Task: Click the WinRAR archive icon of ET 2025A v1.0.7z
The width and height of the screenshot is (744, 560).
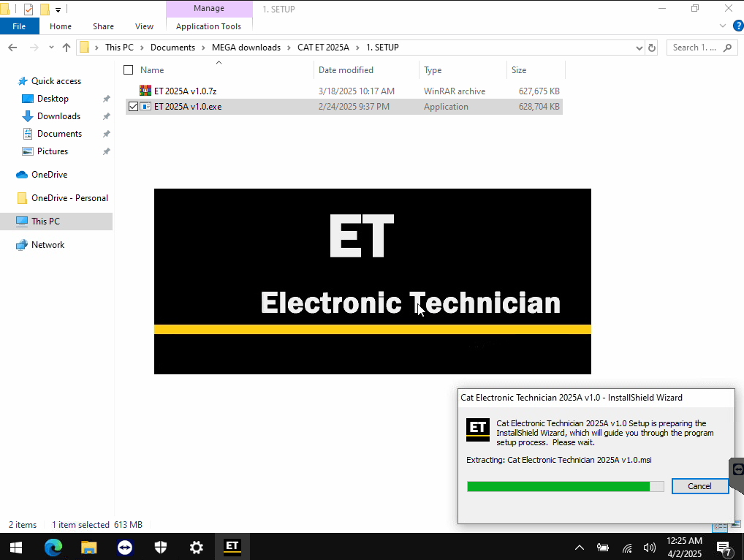Action: tap(145, 90)
